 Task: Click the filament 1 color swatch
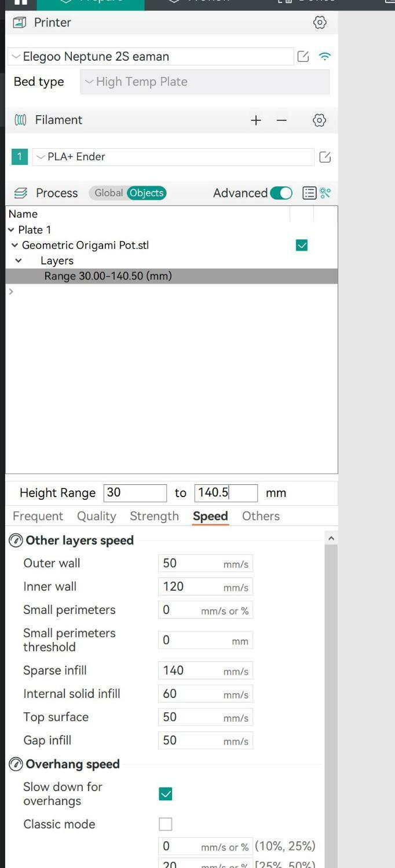[x=19, y=157]
